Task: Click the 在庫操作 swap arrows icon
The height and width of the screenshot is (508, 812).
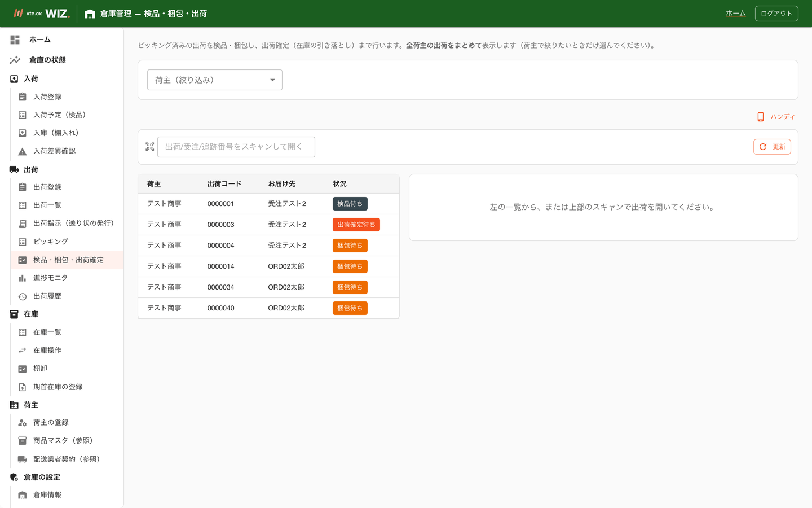Action: tap(23, 351)
